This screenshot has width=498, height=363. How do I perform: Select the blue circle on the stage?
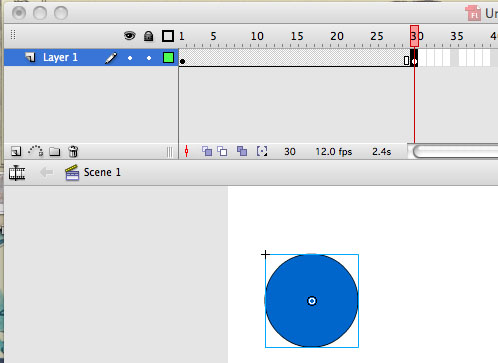point(312,301)
